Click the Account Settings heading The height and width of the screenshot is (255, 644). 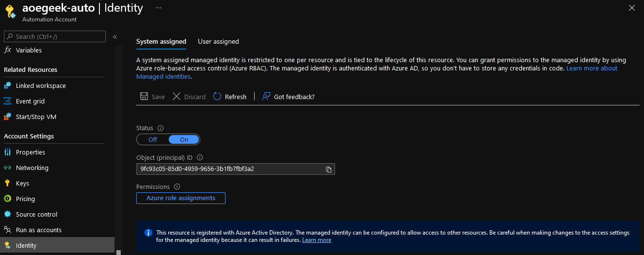(29, 136)
